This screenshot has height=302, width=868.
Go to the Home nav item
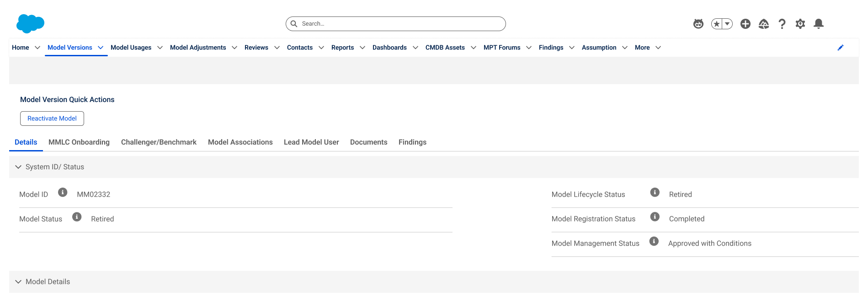[21, 48]
